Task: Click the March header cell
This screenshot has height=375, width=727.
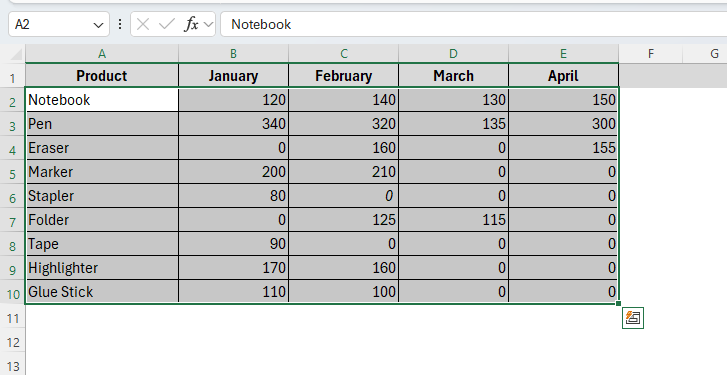Action: coord(453,76)
